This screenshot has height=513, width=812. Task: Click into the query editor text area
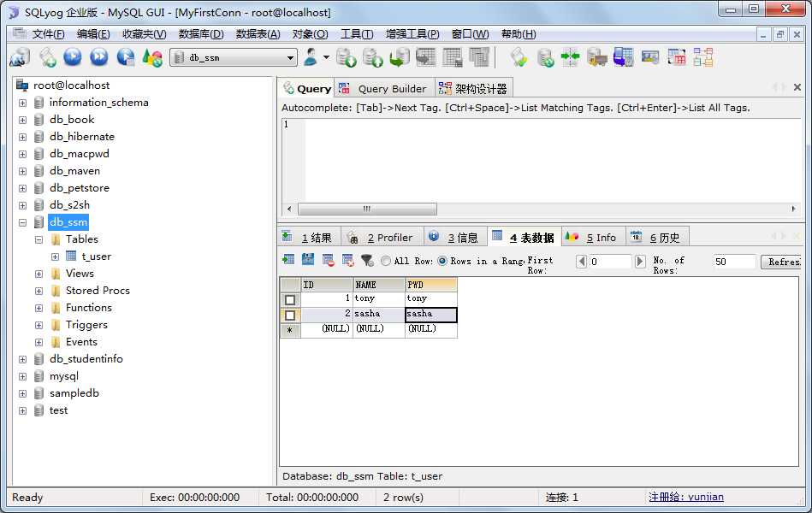pyautogui.click(x=552, y=161)
